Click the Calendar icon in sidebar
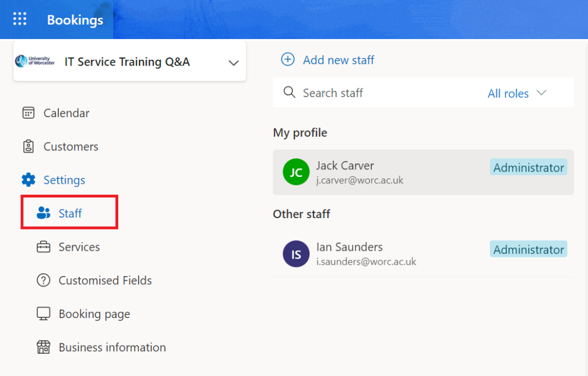Image resolution: width=588 pixels, height=376 pixels. (x=29, y=113)
